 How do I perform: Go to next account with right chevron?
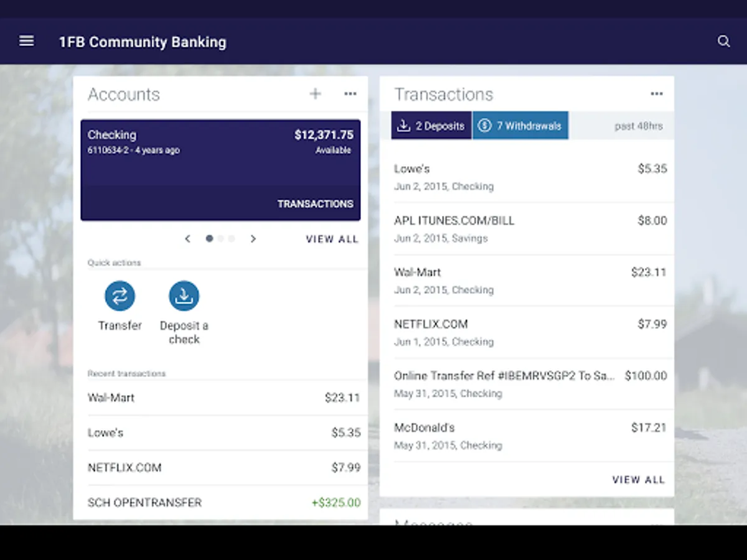pyautogui.click(x=253, y=239)
